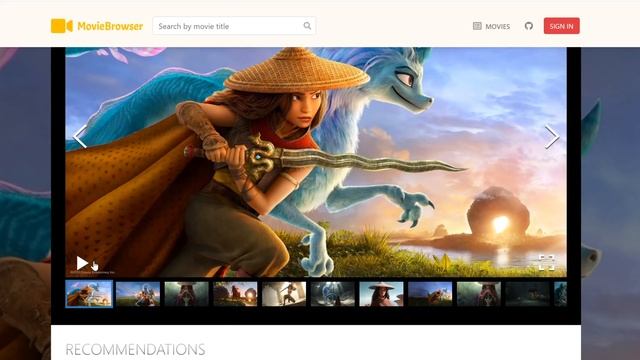
Task: Select the seventh thumbnail showing Raya's hat close-up
Action: coord(381,294)
